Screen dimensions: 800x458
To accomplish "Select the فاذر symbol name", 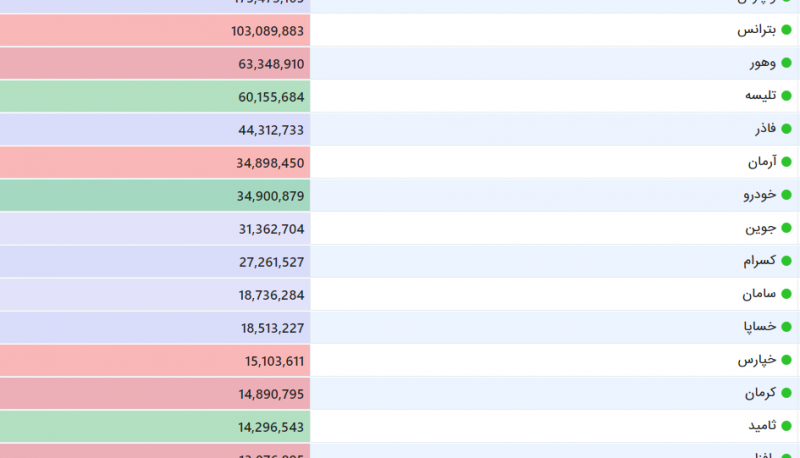I will [x=766, y=129].
